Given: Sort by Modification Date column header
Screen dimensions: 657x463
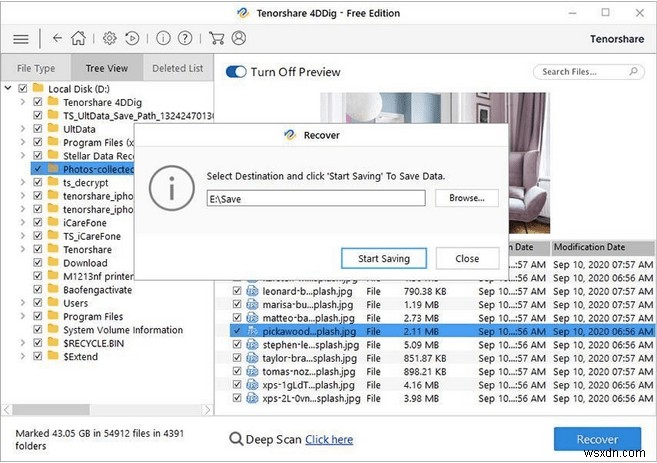Looking at the screenshot, I should [603, 247].
